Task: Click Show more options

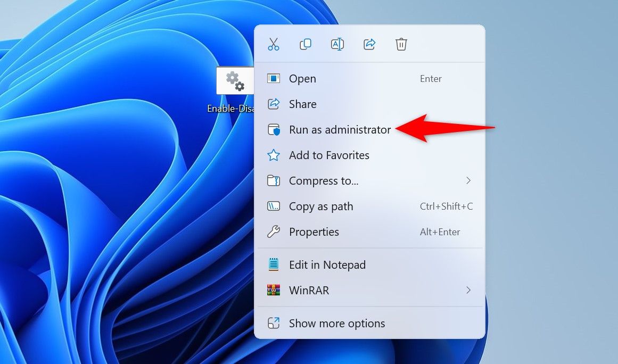Action: point(370,323)
